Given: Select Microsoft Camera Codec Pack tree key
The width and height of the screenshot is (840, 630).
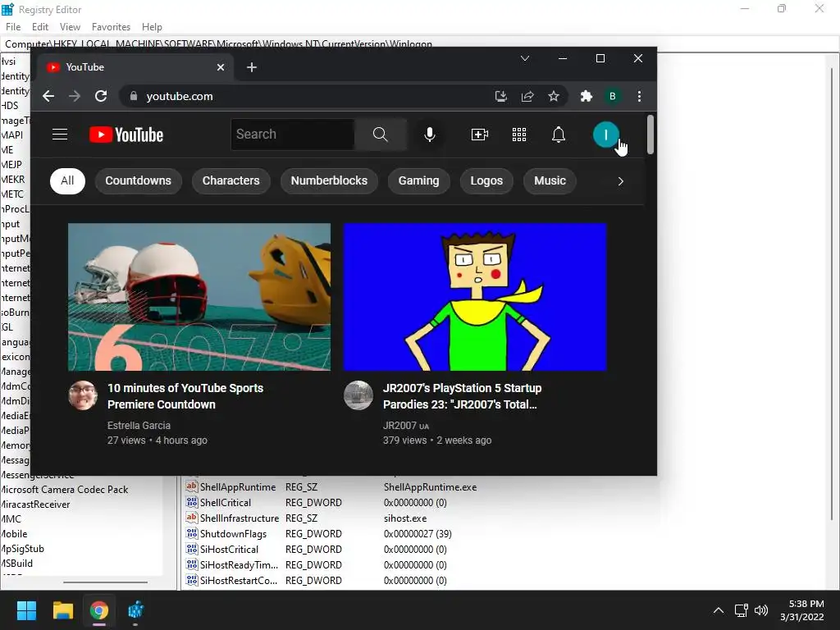Looking at the screenshot, I should click(x=64, y=489).
